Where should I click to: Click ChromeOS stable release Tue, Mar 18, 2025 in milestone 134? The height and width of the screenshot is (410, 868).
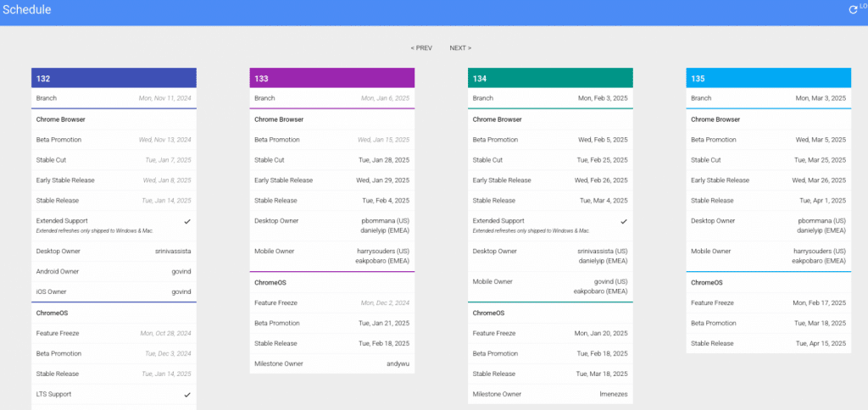pos(603,374)
